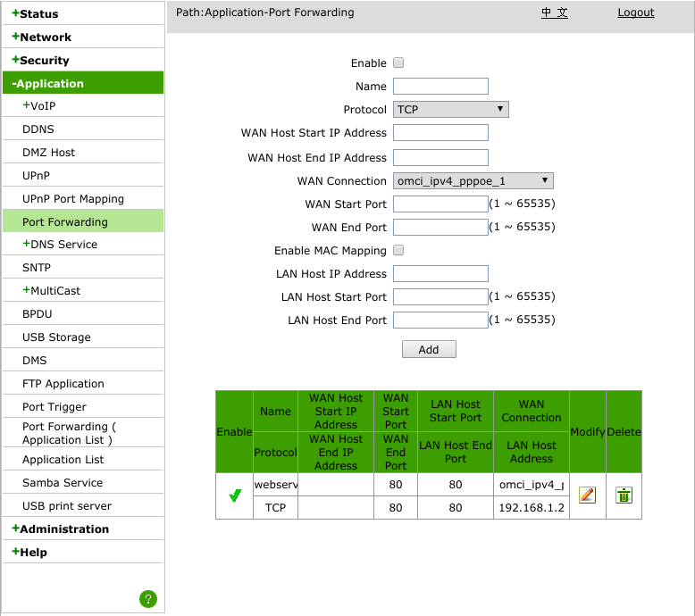Collapse the Application menu

tap(83, 83)
